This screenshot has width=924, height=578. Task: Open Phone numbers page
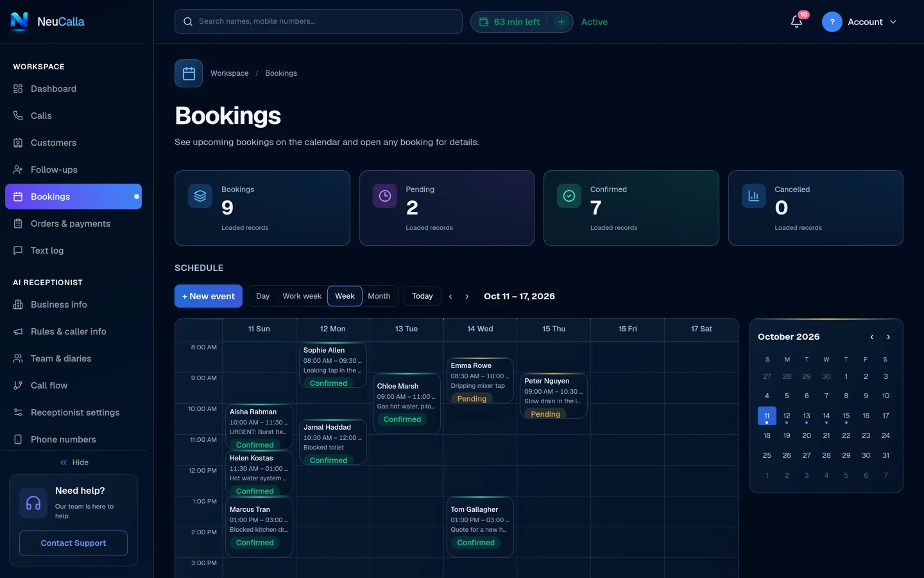click(73, 439)
